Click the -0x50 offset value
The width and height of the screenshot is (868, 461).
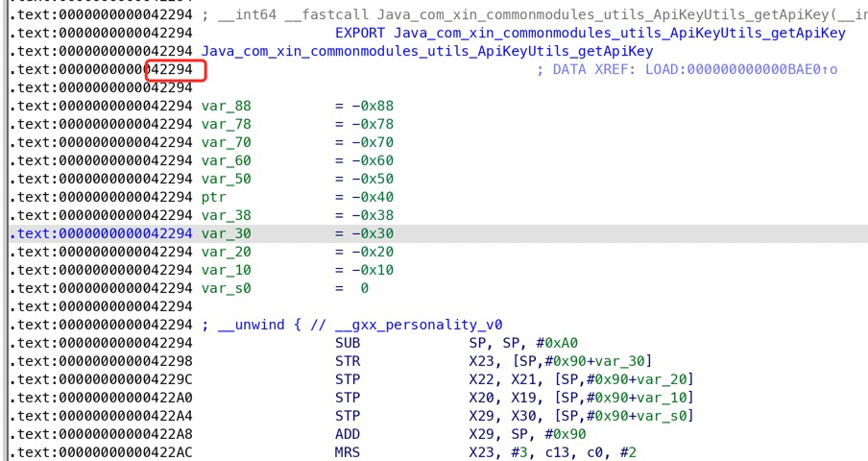point(373,179)
